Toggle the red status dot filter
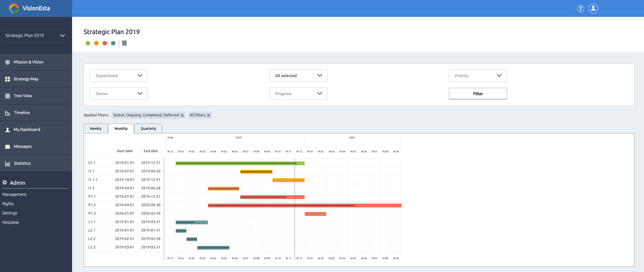 tap(105, 43)
